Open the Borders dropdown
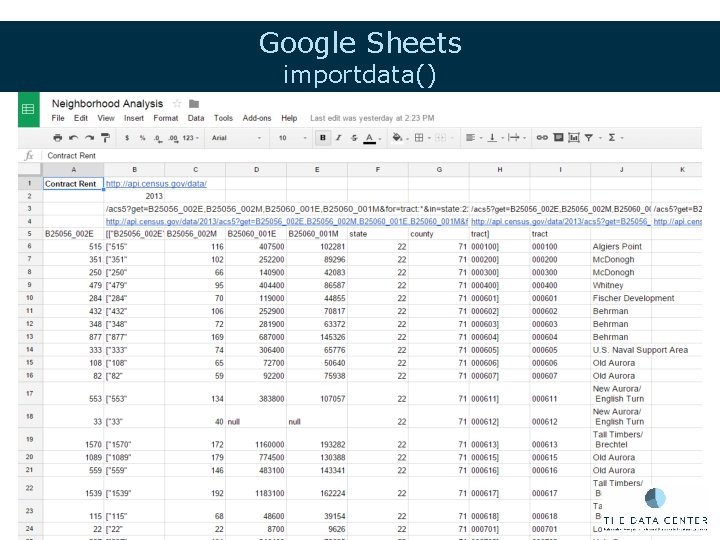This screenshot has height=540, width=720. coord(422,138)
